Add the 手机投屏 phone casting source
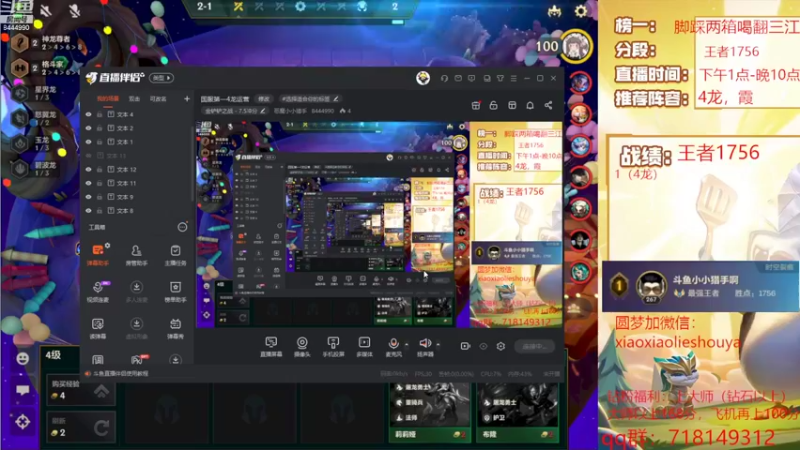The image size is (800, 450). 333,346
